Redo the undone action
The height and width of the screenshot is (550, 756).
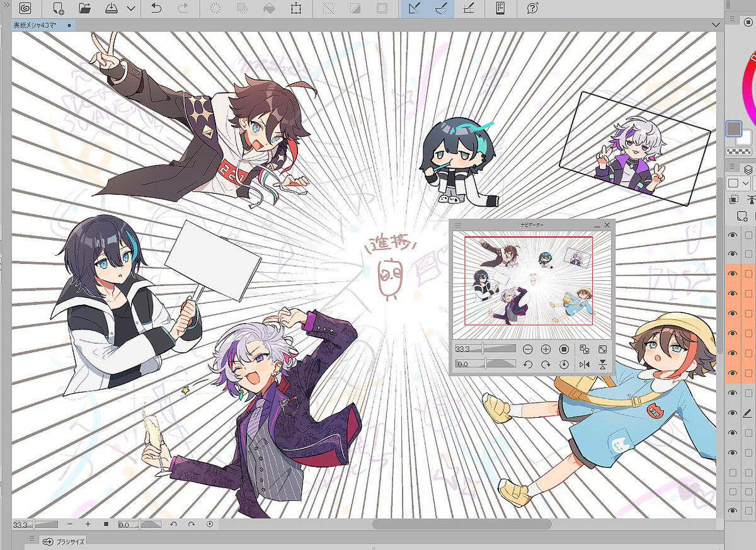(x=183, y=8)
